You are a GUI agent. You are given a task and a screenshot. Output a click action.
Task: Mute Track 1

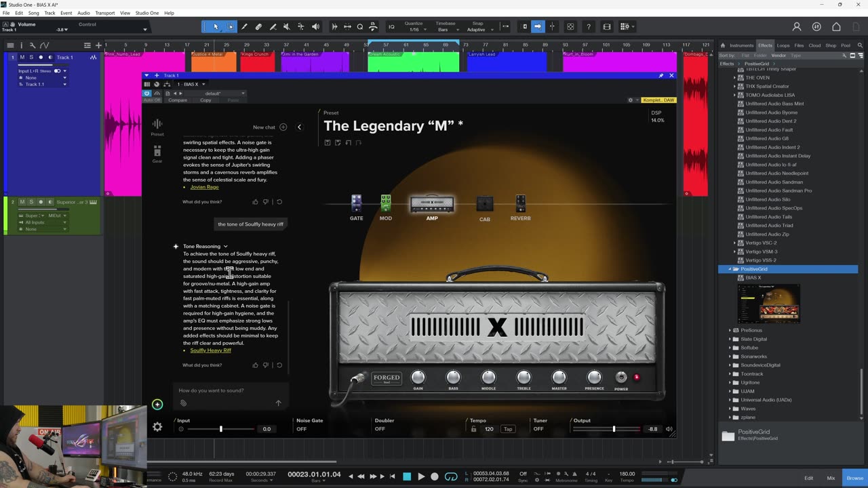click(22, 58)
